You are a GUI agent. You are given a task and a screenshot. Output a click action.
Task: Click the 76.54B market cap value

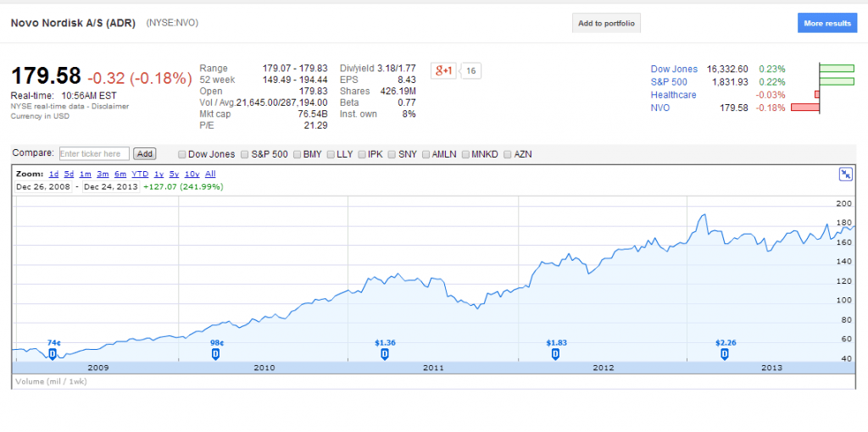[312, 114]
